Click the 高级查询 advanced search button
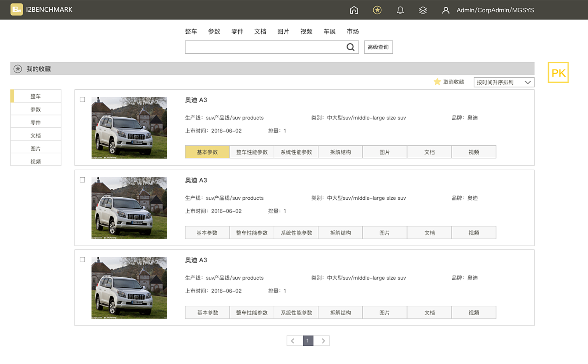588x364 pixels. [378, 47]
